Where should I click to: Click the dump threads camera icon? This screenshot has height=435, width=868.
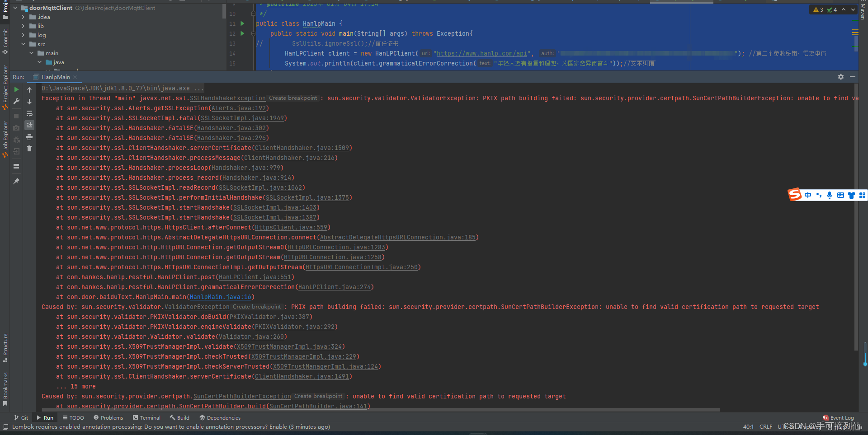(x=16, y=128)
